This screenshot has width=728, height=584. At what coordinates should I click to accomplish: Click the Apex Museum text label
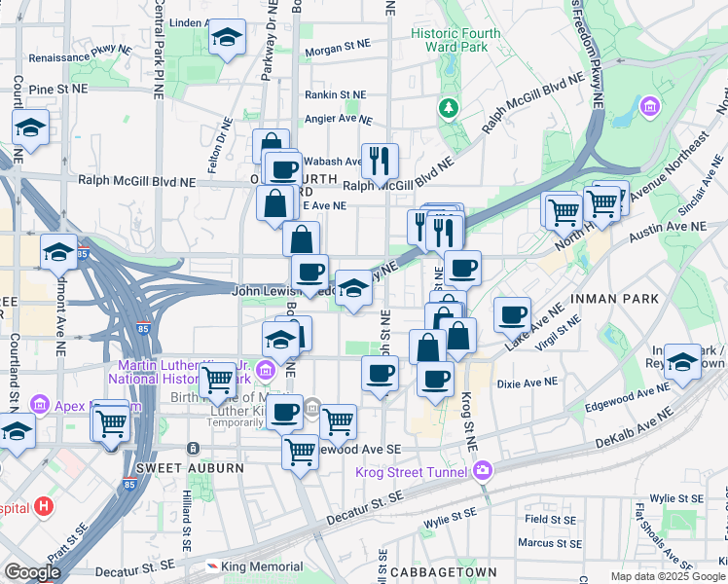click(x=98, y=407)
